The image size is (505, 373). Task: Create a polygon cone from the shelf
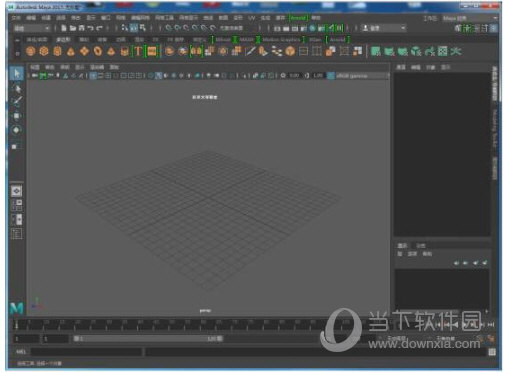click(71, 51)
